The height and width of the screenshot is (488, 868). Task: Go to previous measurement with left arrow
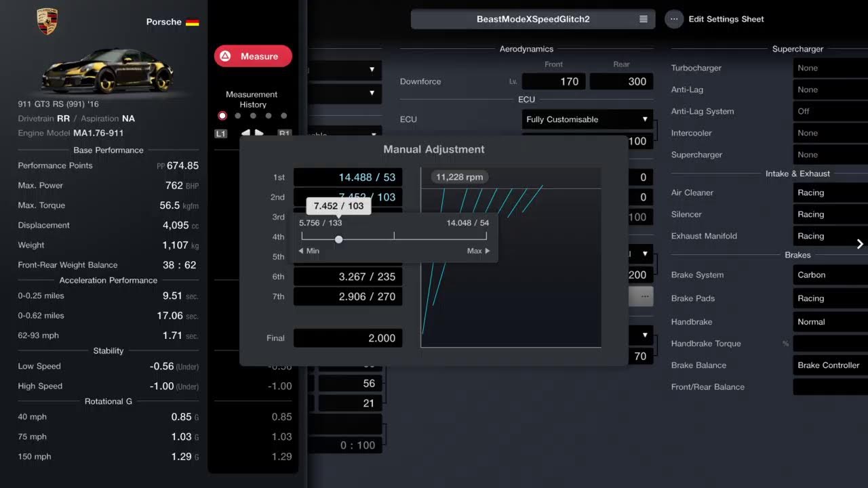[245, 134]
